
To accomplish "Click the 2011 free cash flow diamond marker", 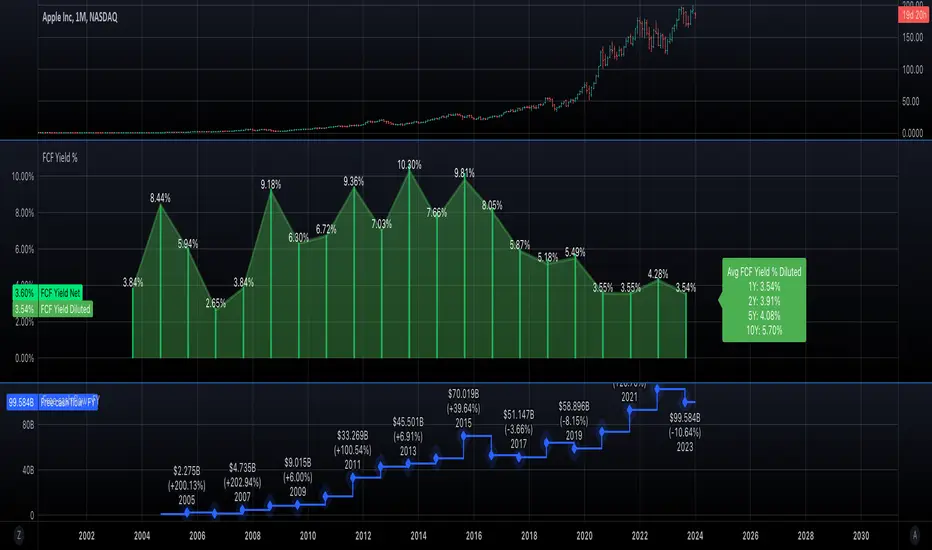I will (353, 477).
